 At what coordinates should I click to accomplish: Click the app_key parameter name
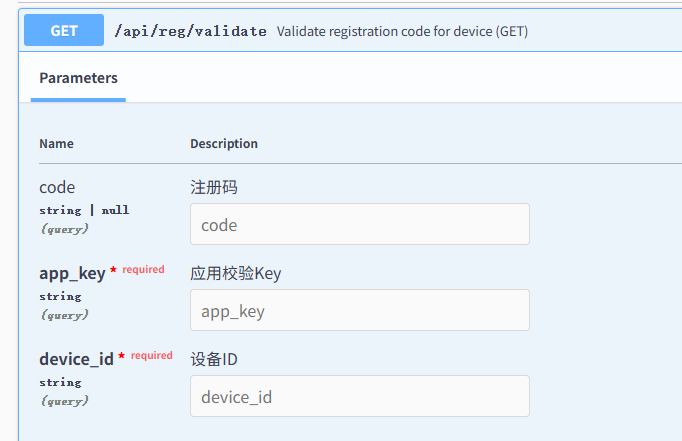tap(72, 273)
